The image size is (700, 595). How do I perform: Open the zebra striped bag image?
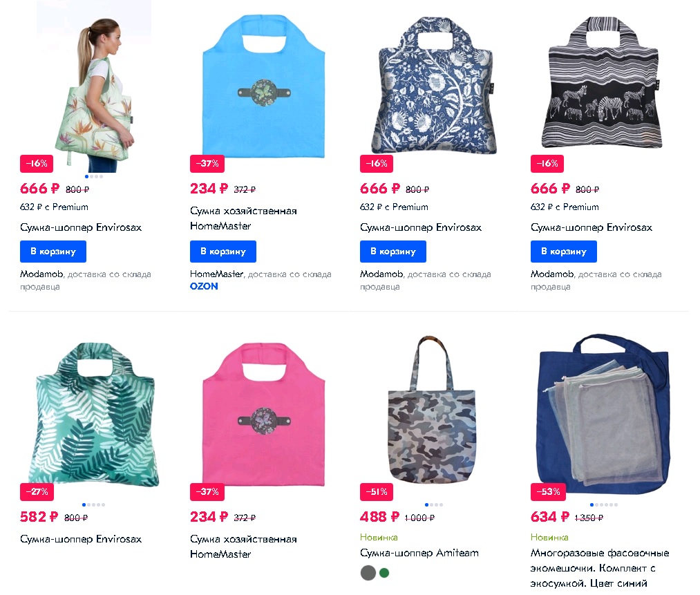point(601,84)
